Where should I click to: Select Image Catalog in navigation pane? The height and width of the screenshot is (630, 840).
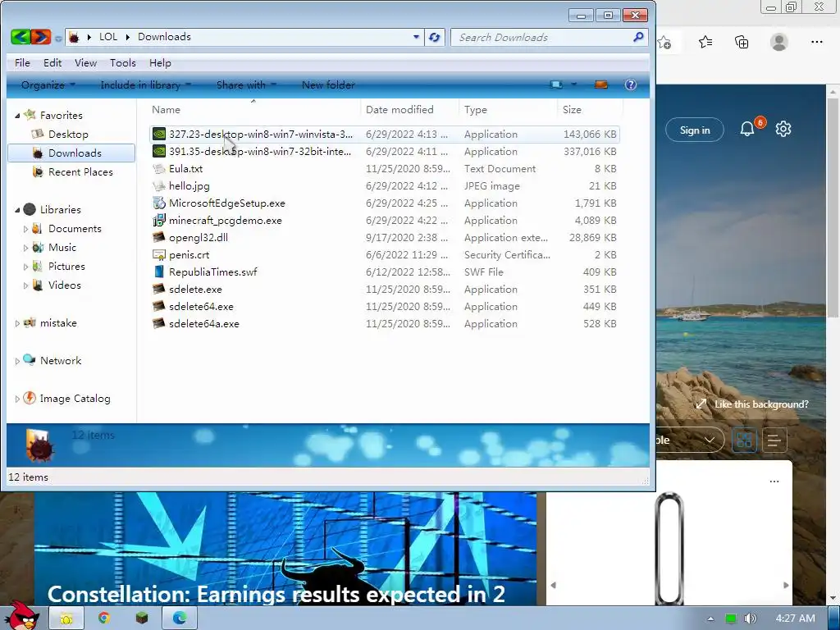[75, 399]
